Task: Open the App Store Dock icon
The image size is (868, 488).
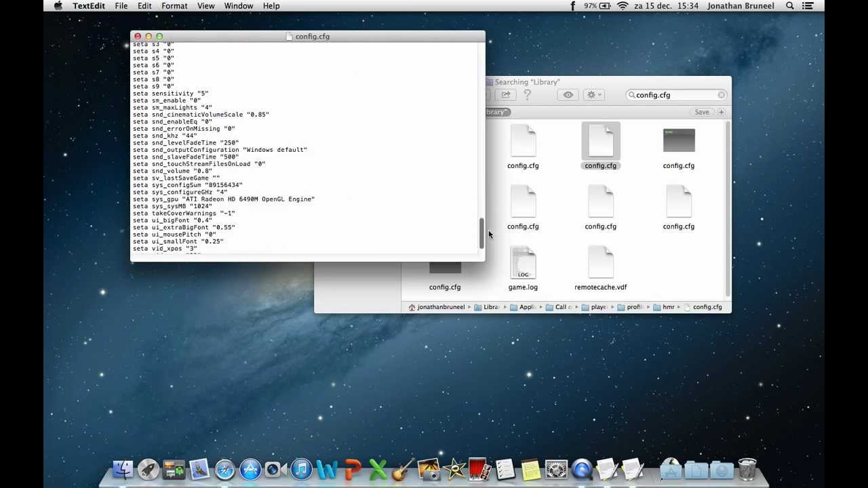Action: point(250,469)
